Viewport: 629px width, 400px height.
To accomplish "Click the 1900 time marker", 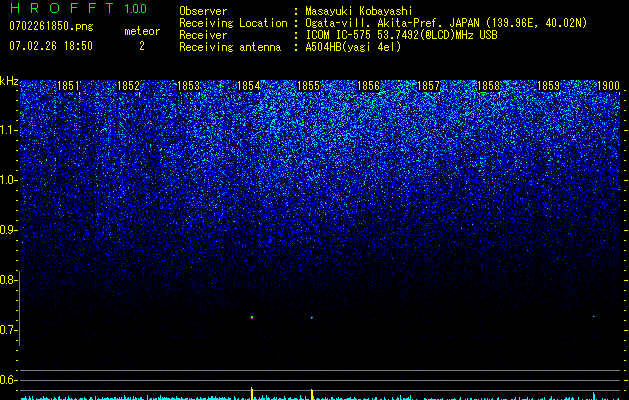I will pyautogui.click(x=609, y=86).
